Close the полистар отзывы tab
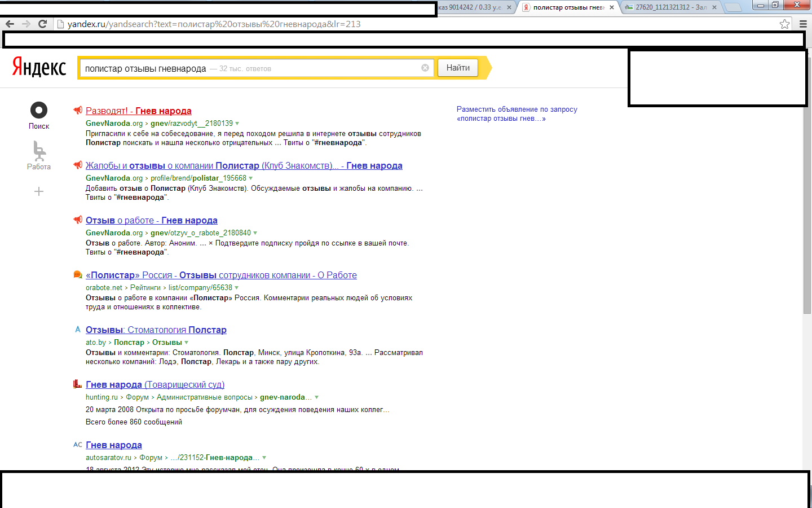812x508 pixels. click(x=611, y=7)
